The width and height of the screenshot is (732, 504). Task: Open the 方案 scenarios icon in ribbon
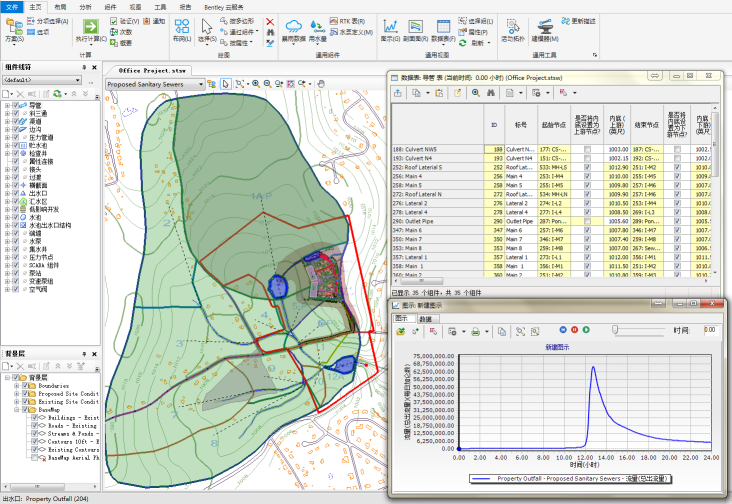[14, 26]
